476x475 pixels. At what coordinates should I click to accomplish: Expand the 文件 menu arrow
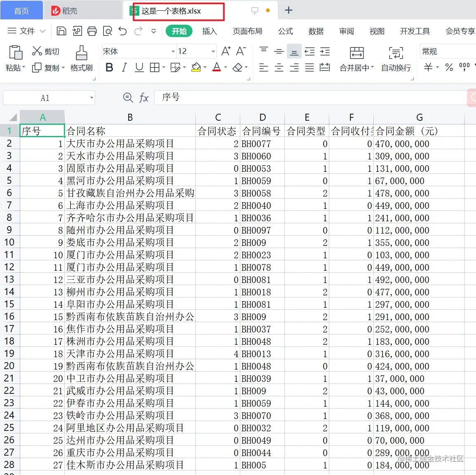pos(42,31)
